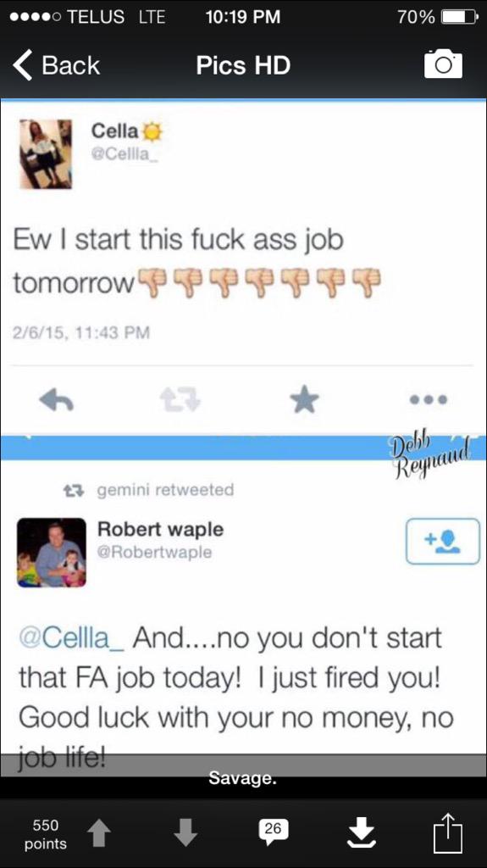Downvote the post with down arrow
Image resolution: width=487 pixels, height=868 pixels.
point(185,833)
